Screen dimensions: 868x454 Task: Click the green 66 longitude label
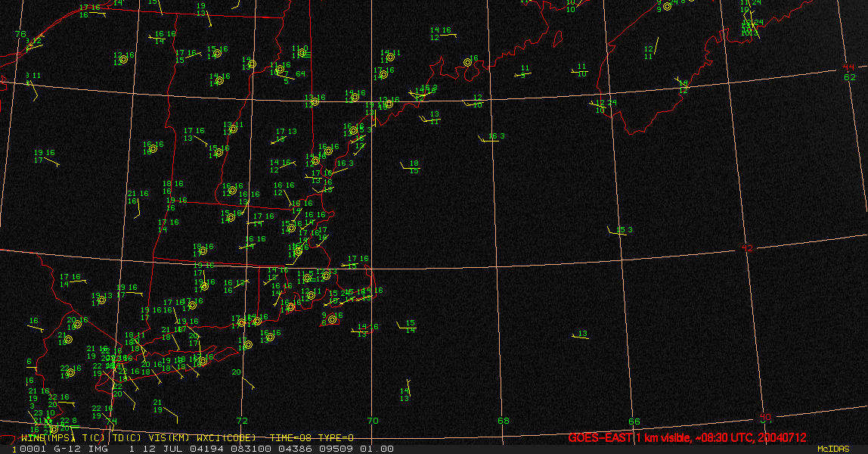pos(634,421)
